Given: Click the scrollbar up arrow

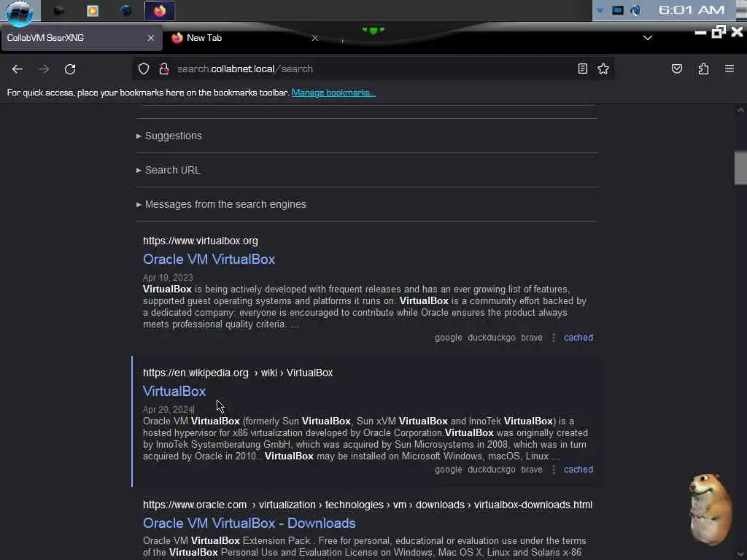Looking at the screenshot, I should pos(740,111).
